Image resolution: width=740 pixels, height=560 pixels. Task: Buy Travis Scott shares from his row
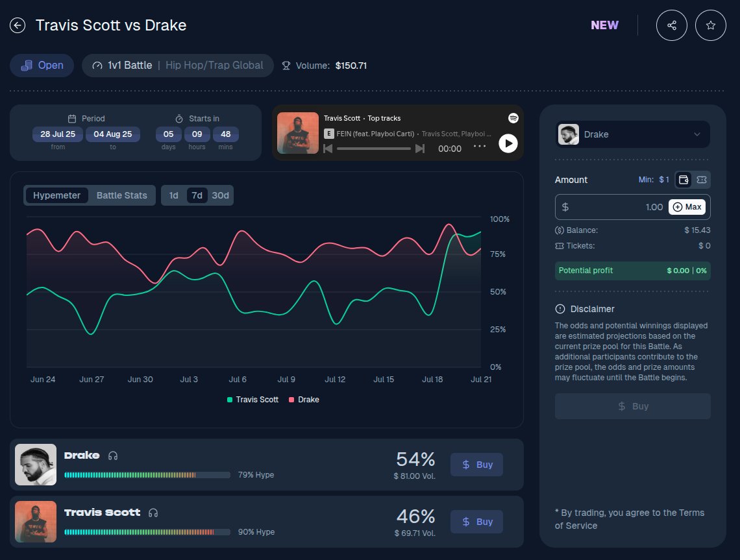[x=476, y=522]
